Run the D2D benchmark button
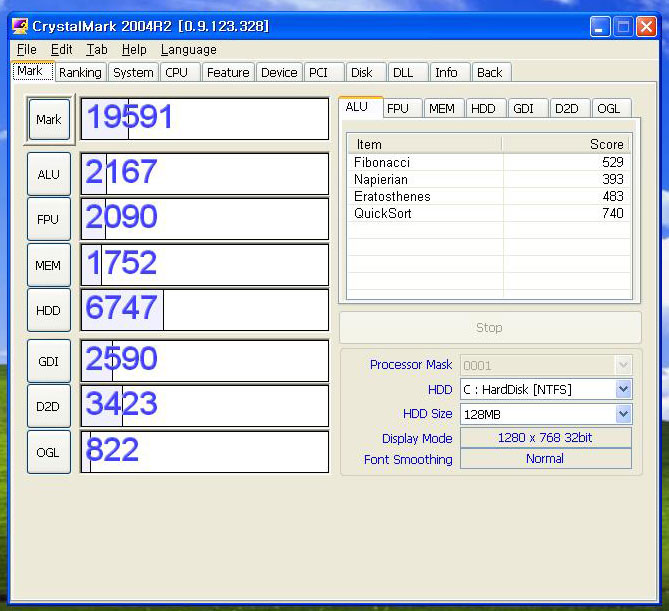Image resolution: width=669 pixels, height=611 pixels. point(49,406)
